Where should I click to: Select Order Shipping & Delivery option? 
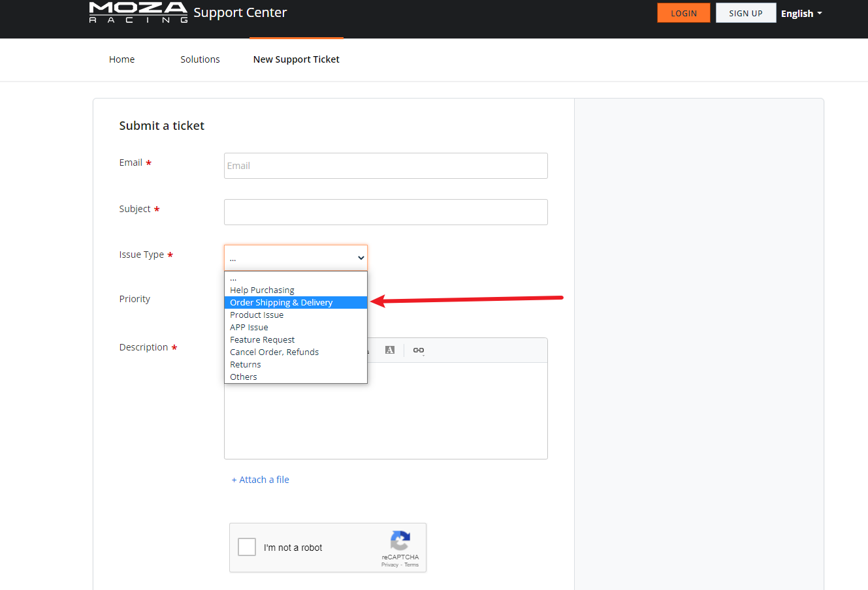tap(281, 303)
